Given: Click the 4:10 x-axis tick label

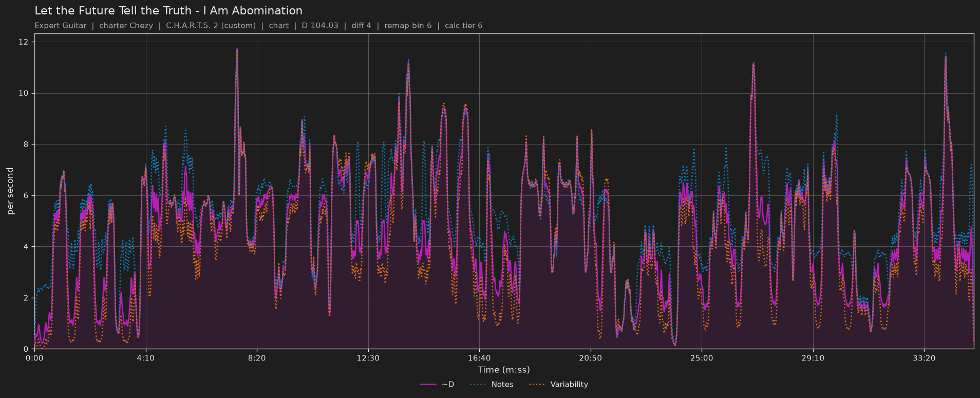Looking at the screenshot, I should click(146, 358).
